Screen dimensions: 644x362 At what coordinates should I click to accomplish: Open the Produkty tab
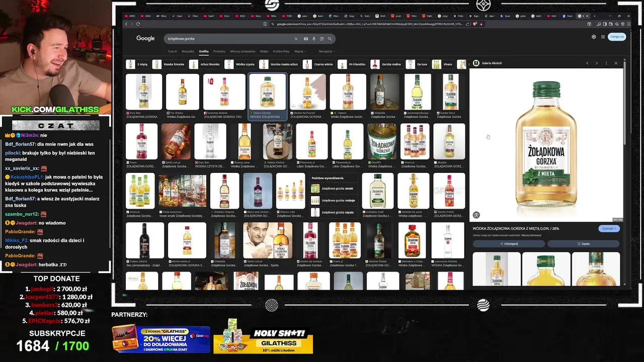[x=219, y=51]
